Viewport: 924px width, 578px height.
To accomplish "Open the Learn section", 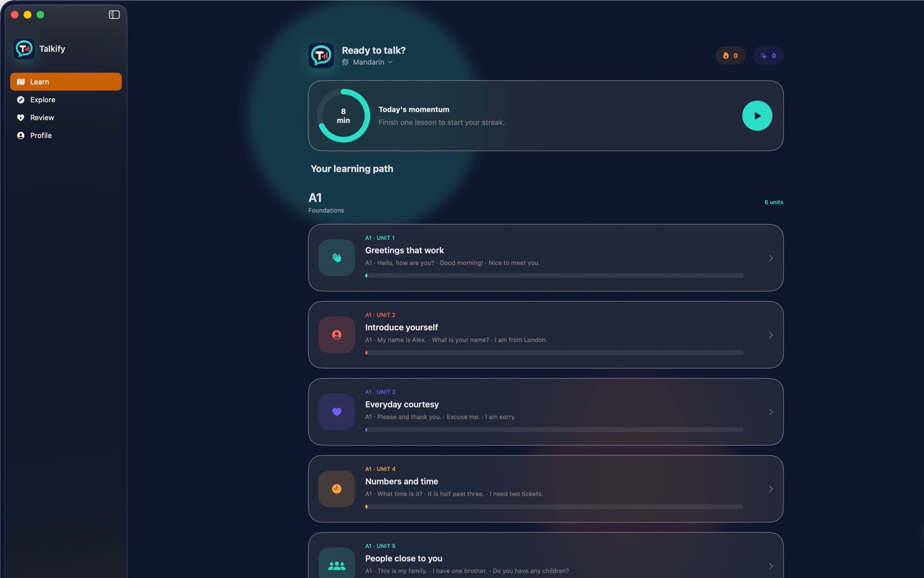I will pos(66,81).
